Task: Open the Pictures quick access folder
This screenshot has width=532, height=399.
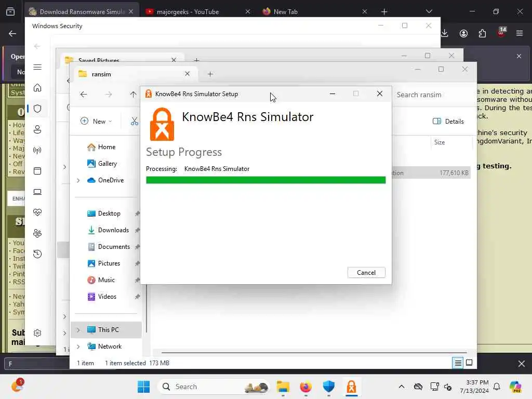Action: point(103,263)
